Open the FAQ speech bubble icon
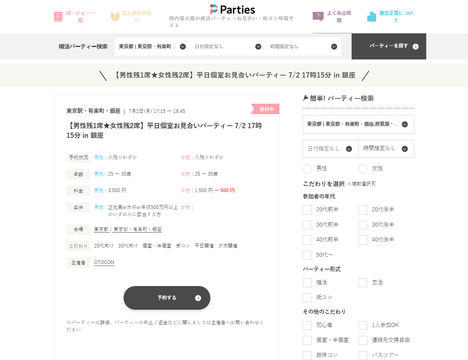 tap(318, 16)
